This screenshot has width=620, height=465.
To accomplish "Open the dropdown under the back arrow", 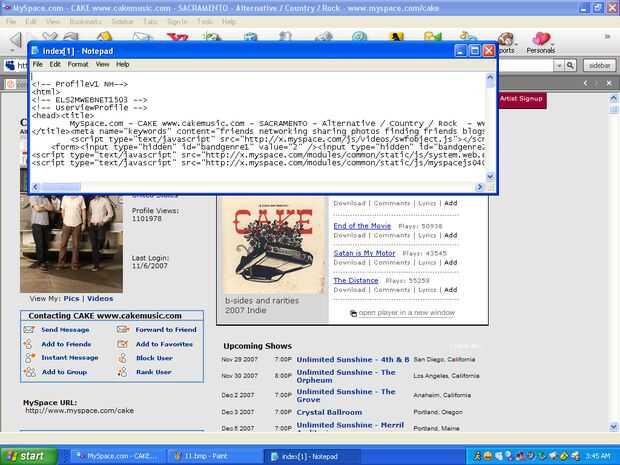I will click(13, 51).
